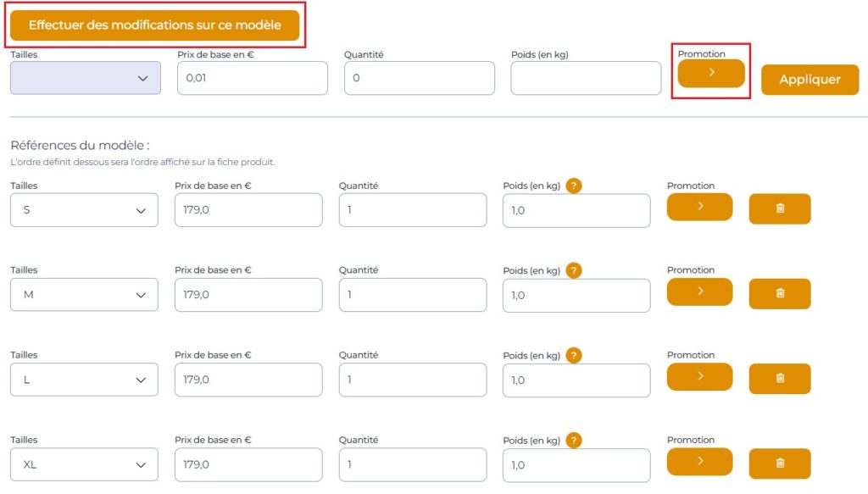Image resolution: width=868 pixels, height=494 pixels.
Task: Expand Promotion in the top model row
Action: click(x=711, y=73)
